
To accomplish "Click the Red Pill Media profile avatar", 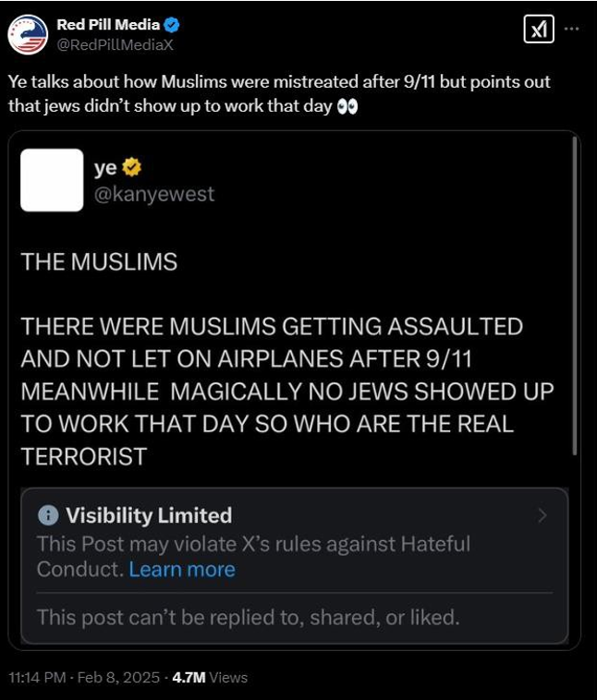I will point(28,33).
